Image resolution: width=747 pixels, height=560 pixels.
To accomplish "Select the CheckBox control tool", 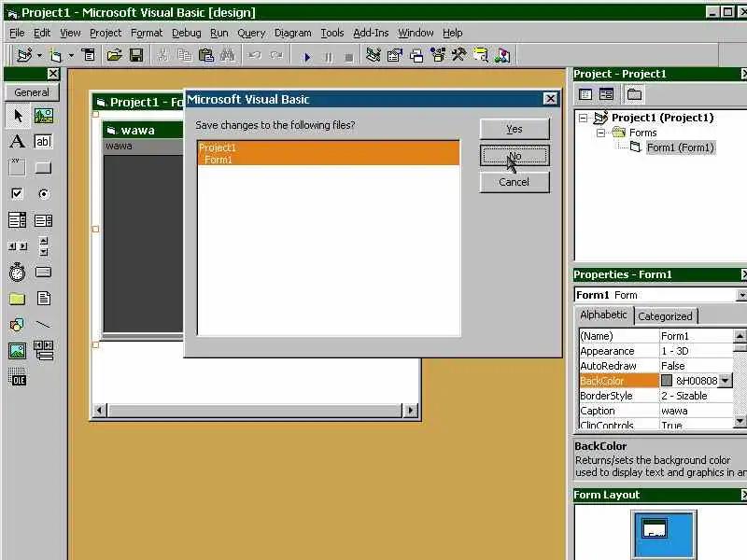I will tap(18, 194).
